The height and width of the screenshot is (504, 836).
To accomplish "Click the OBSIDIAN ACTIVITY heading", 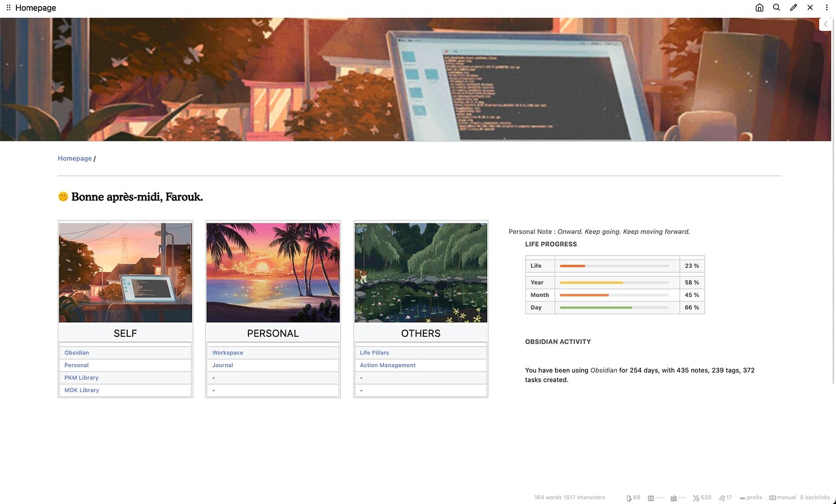I will pos(558,342).
